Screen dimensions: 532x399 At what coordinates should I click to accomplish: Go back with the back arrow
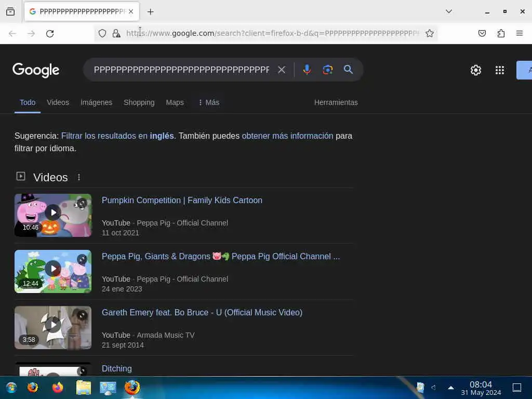tap(12, 33)
